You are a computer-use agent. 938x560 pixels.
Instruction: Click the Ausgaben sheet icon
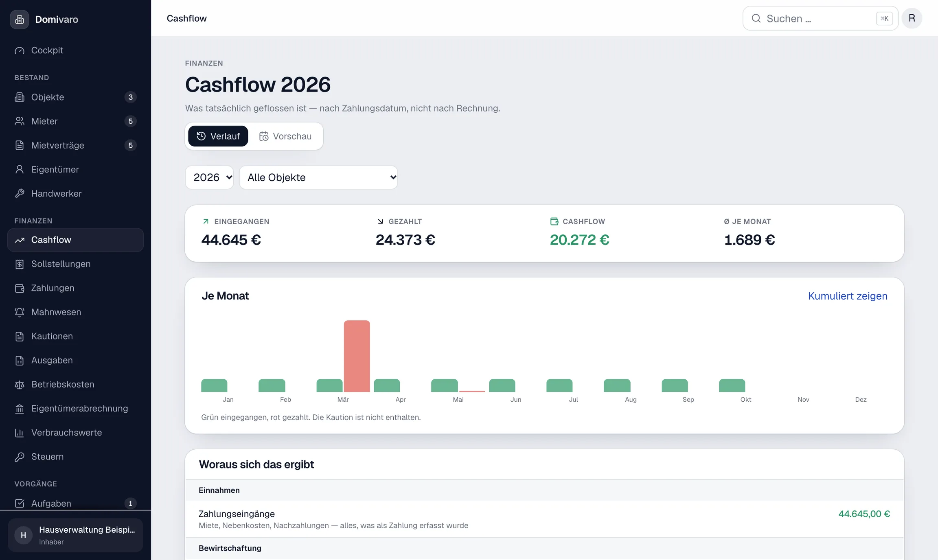pos(20,361)
